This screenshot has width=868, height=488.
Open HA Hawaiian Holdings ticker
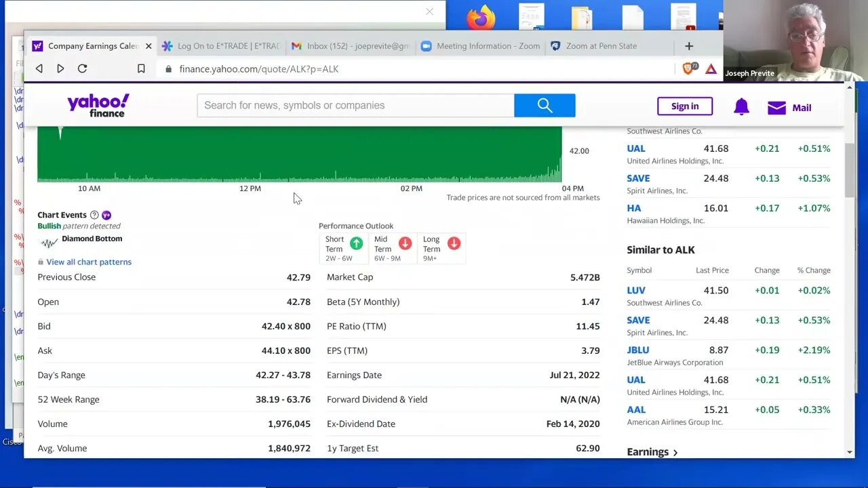point(633,208)
